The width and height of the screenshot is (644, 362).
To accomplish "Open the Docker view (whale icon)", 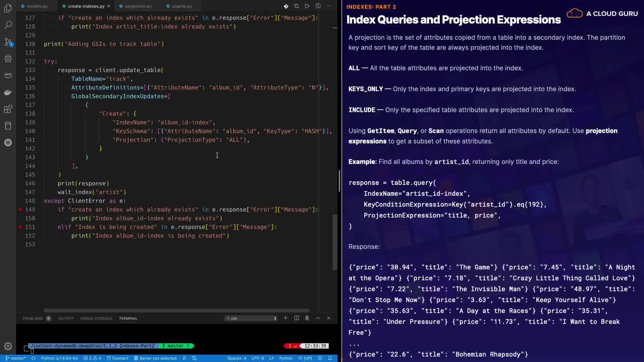I will (8, 92).
